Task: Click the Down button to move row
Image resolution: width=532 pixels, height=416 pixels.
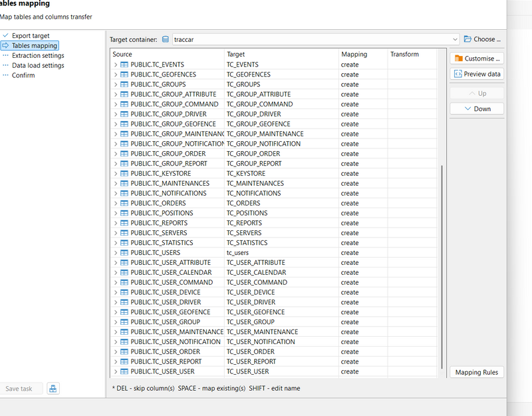Action: tap(476, 108)
